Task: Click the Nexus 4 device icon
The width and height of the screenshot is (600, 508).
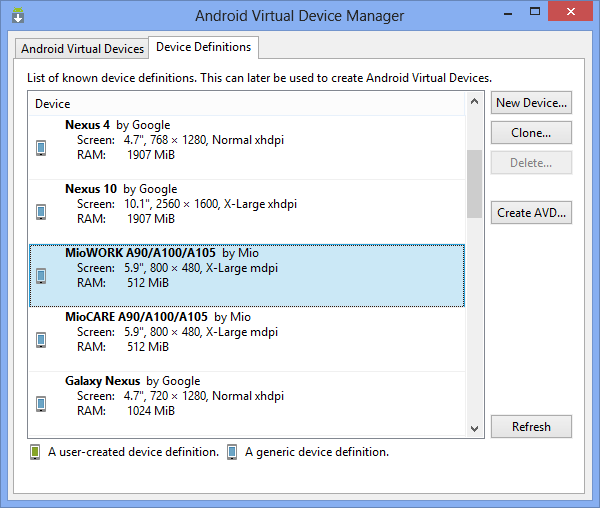Action: coord(41,148)
